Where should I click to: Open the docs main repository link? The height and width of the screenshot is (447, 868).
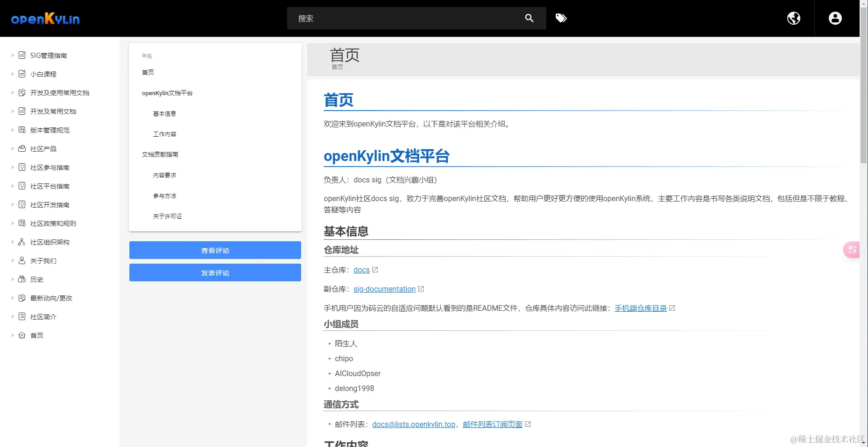click(x=361, y=270)
